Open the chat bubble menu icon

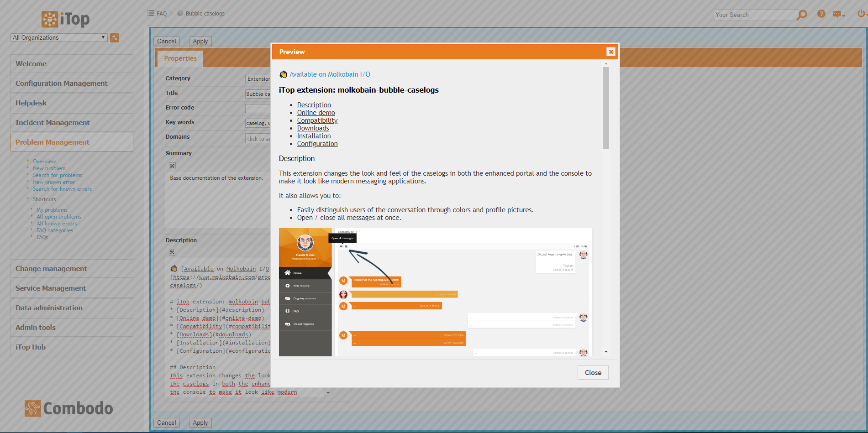click(x=838, y=15)
